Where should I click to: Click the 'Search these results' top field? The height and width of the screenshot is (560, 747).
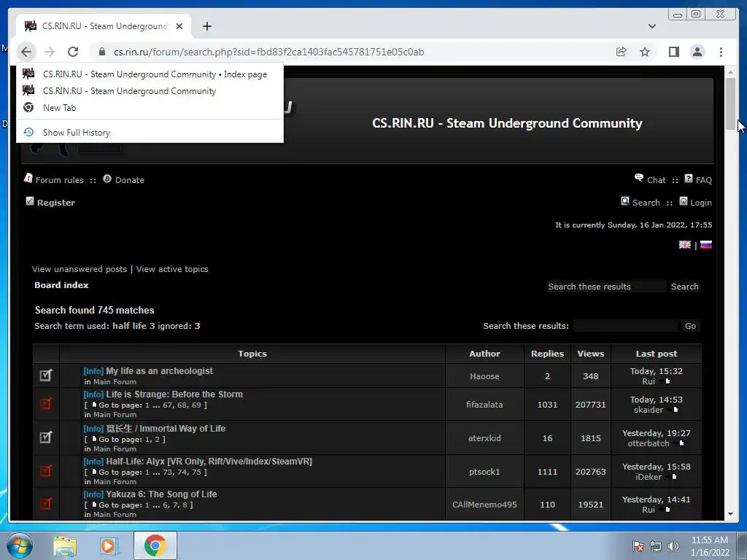(x=606, y=286)
